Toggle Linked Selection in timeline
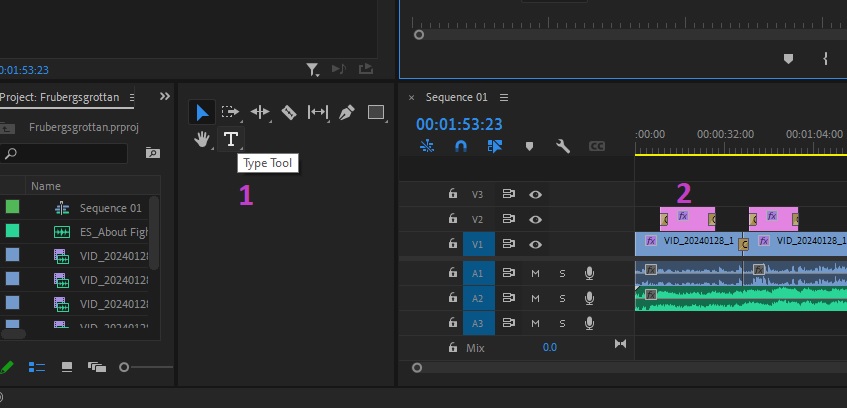This screenshot has height=408, width=847. [x=495, y=146]
